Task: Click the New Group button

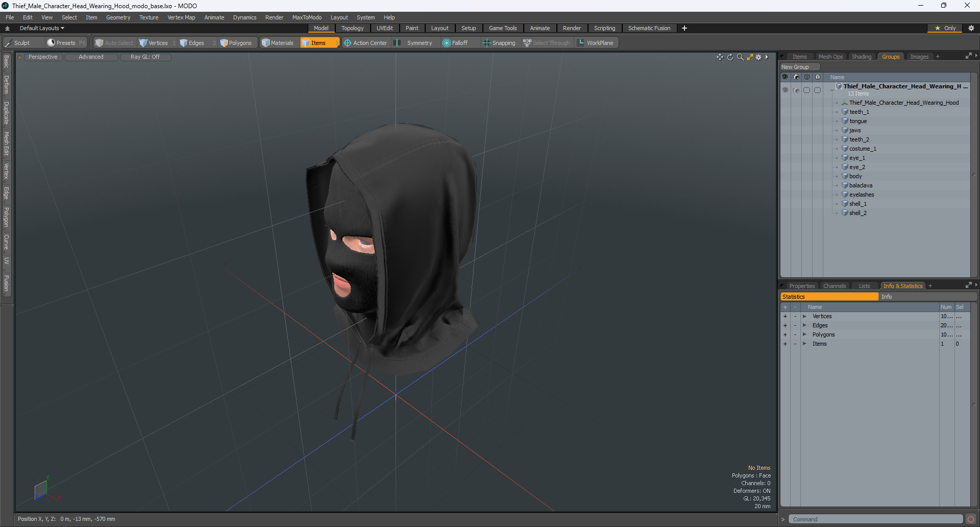Action: 799,67
